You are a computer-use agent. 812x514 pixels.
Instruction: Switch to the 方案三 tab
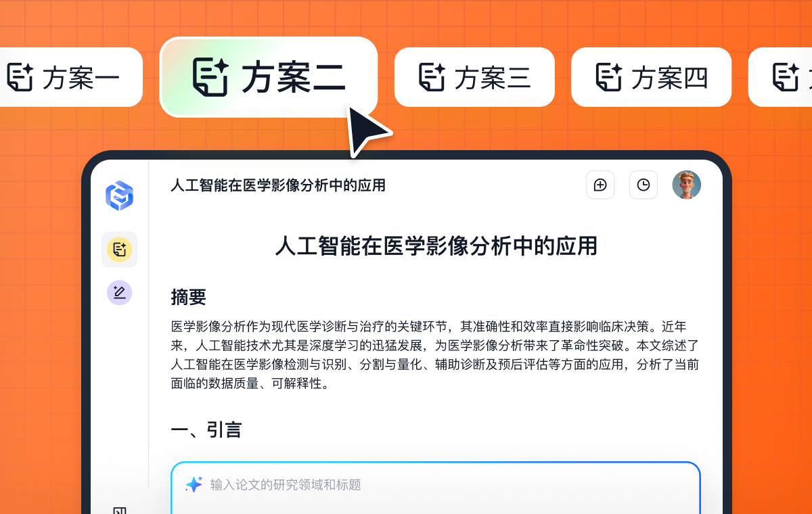coord(474,77)
